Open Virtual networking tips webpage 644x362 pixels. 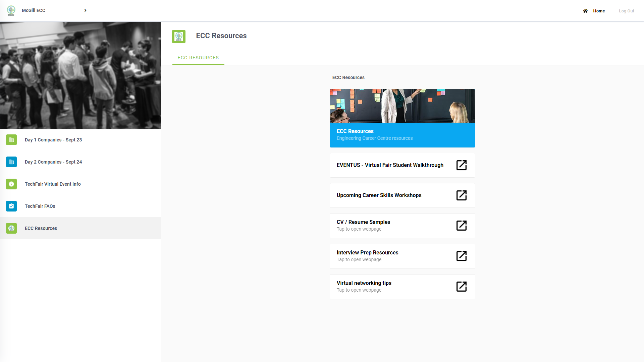pos(461,287)
